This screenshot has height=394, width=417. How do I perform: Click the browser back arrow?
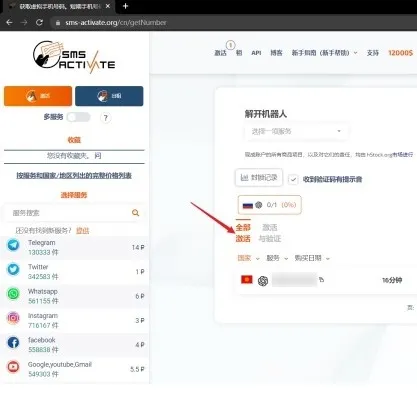(x=9, y=22)
